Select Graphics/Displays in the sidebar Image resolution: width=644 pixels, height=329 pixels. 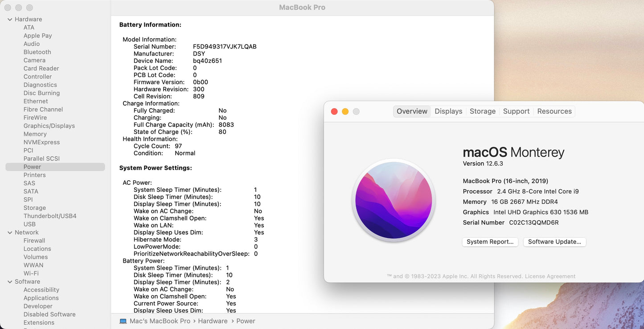pyautogui.click(x=49, y=126)
